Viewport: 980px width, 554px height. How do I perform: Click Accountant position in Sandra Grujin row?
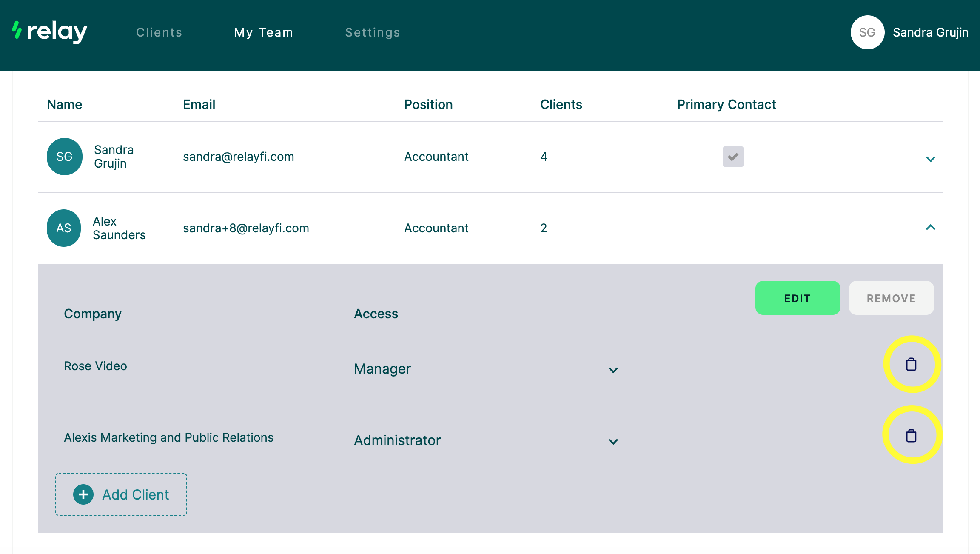pyautogui.click(x=436, y=157)
